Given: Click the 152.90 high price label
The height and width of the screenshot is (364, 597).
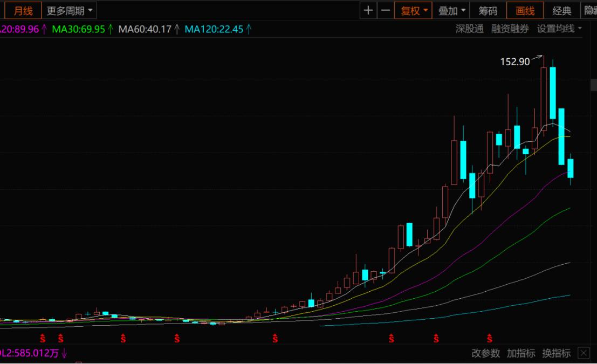Looking at the screenshot, I should pyautogui.click(x=515, y=61).
